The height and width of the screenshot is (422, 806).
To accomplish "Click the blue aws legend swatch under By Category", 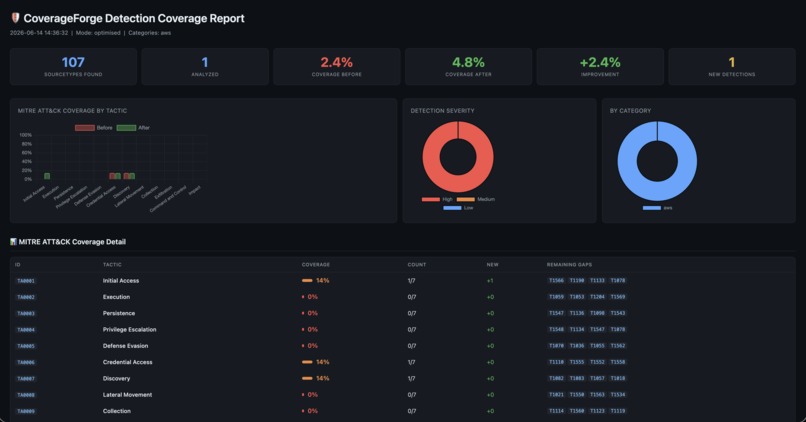I will tap(652, 208).
